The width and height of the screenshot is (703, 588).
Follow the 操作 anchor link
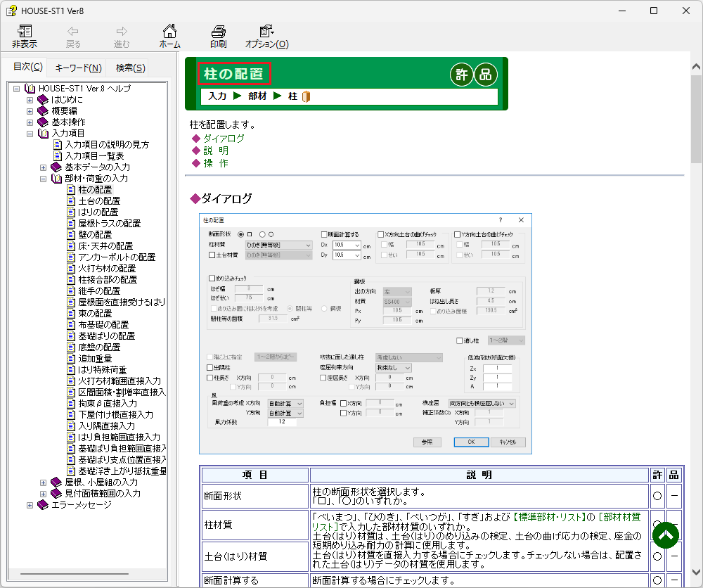215,163
